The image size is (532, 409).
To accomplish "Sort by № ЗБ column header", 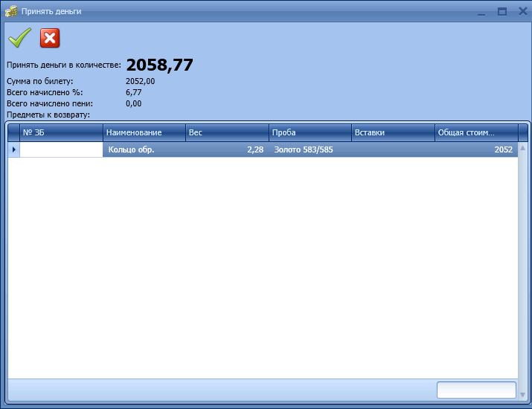I will [x=61, y=132].
